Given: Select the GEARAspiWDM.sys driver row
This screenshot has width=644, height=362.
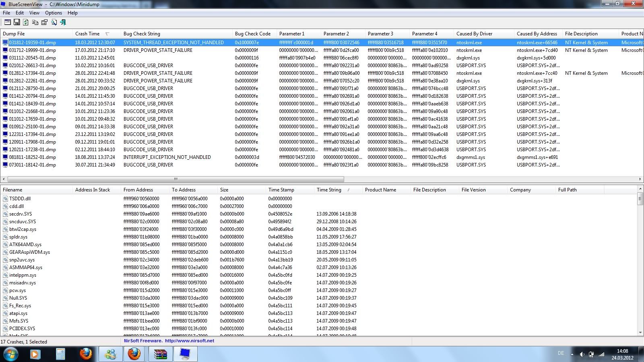Looking at the screenshot, I should coord(318,252).
